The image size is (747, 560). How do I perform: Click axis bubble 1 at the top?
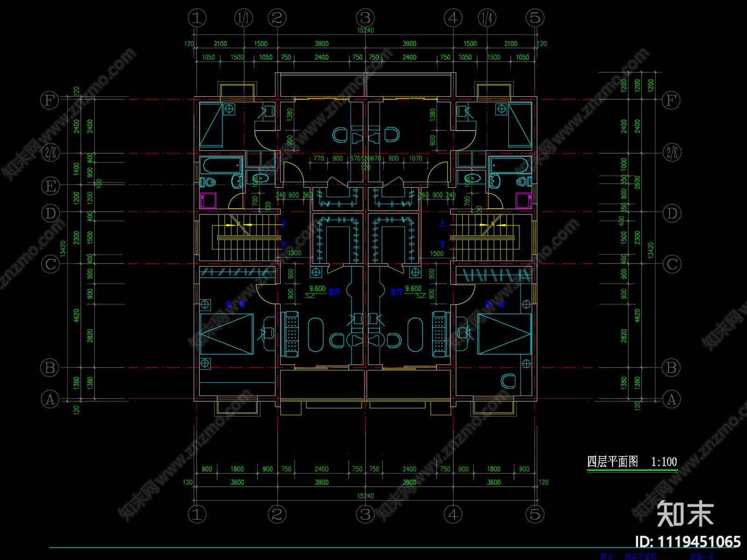tap(197, 18)
